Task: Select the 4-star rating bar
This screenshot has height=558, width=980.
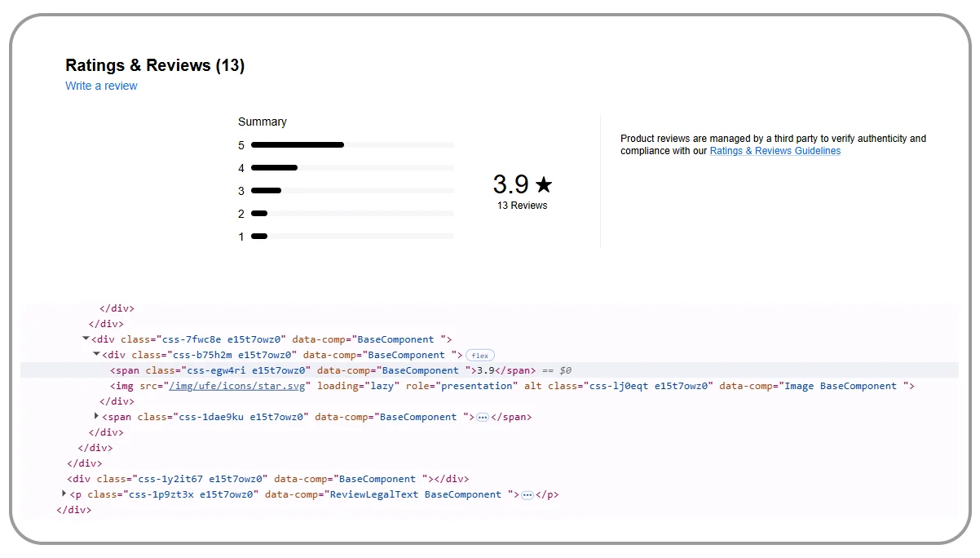Action: pyautogui.click(x=352, y=168)
